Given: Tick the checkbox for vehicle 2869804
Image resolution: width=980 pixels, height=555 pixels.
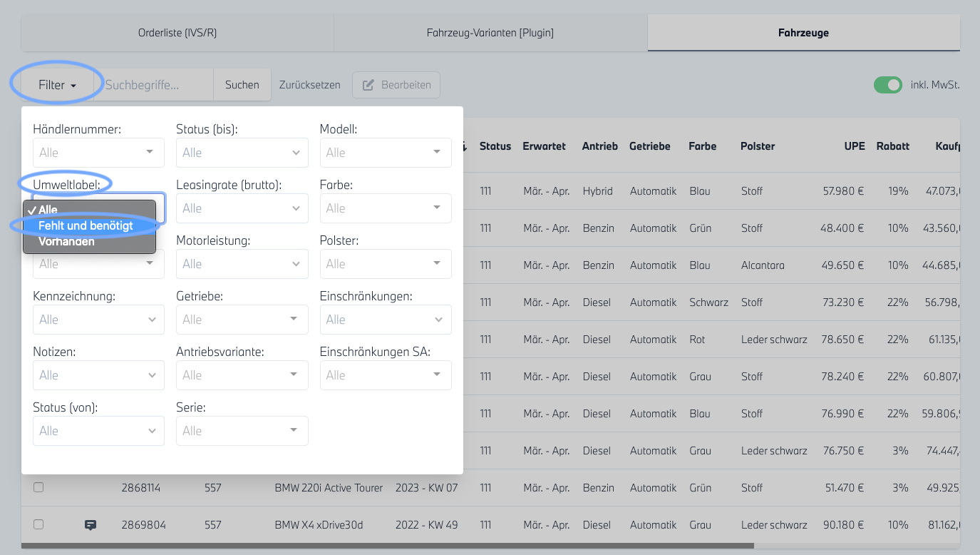Looking at the screenshot, I should [38, 524].
